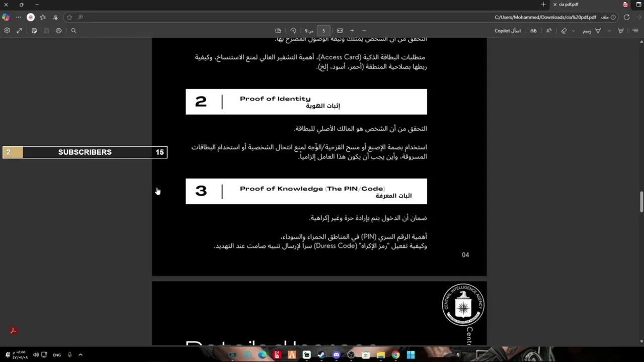Click the scroll down arrow of scrollbar
The image size is (644, 362).
click(x=641, y=342)
